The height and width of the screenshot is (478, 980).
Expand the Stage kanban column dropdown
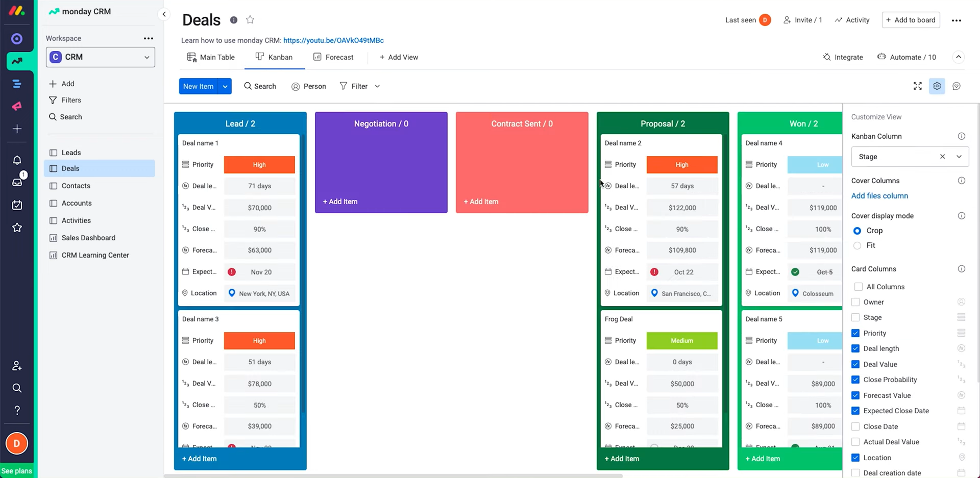tap(959, 157)
